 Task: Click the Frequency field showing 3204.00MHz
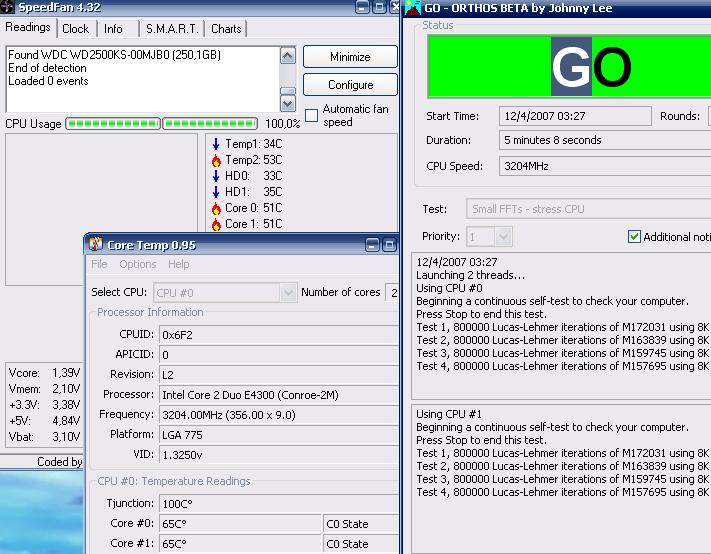279,415
